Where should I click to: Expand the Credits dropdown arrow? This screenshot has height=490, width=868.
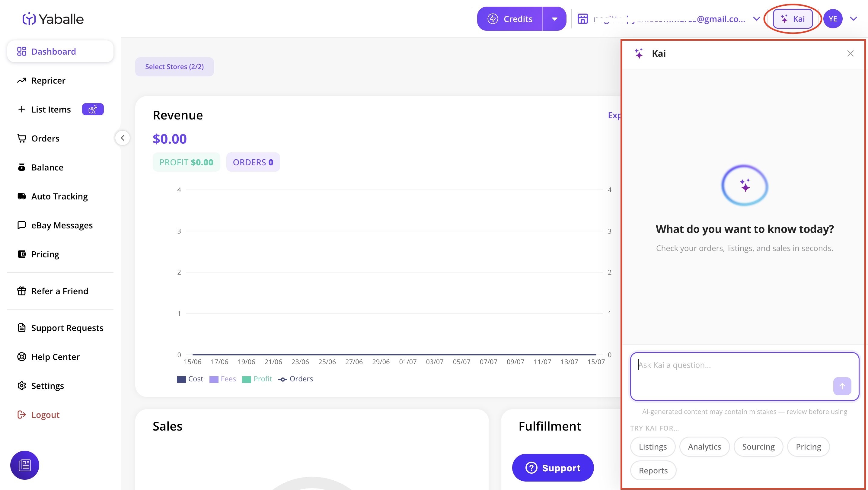click(555, 19)
